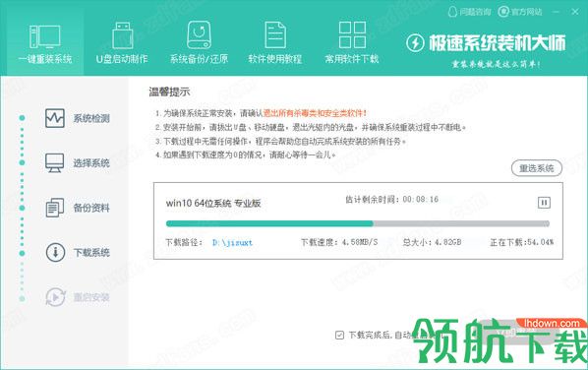Click the system detection waveform icon
Screen dimensions: 588x370
pyautogui.click(x=55, y=118)
